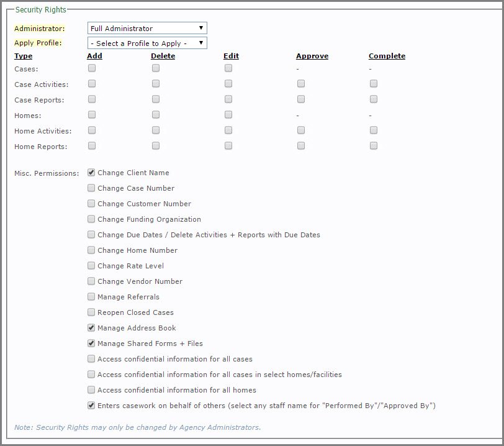The image size is (504, 446).
Task: Uncheck Manage Shared Forms + Files
Action: pos(91,343)
